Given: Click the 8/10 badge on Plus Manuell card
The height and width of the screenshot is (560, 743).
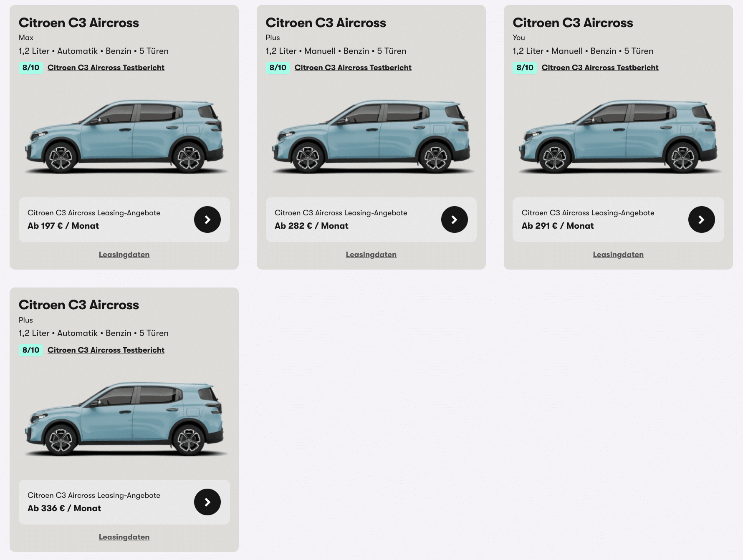Looking at the screenshot, I should point(278,68).
